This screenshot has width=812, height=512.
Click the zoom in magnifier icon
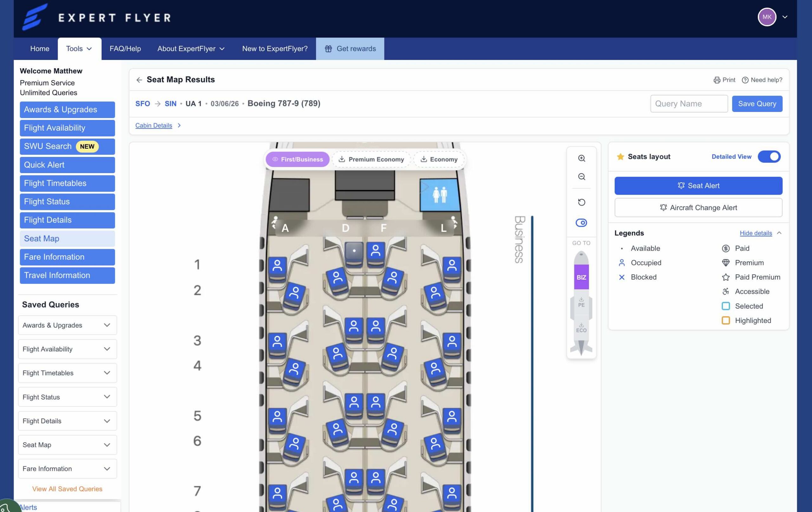[x=581, y=158]
